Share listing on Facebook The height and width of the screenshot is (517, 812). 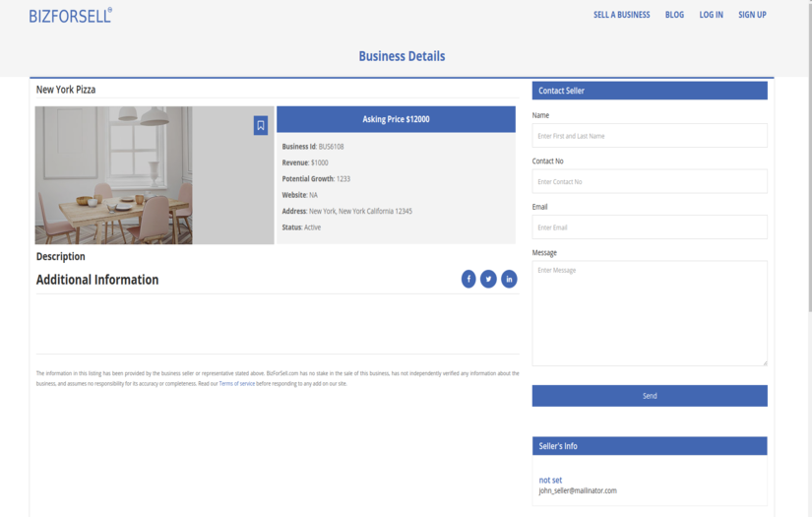pyautogui.click(x=468, y=280)
